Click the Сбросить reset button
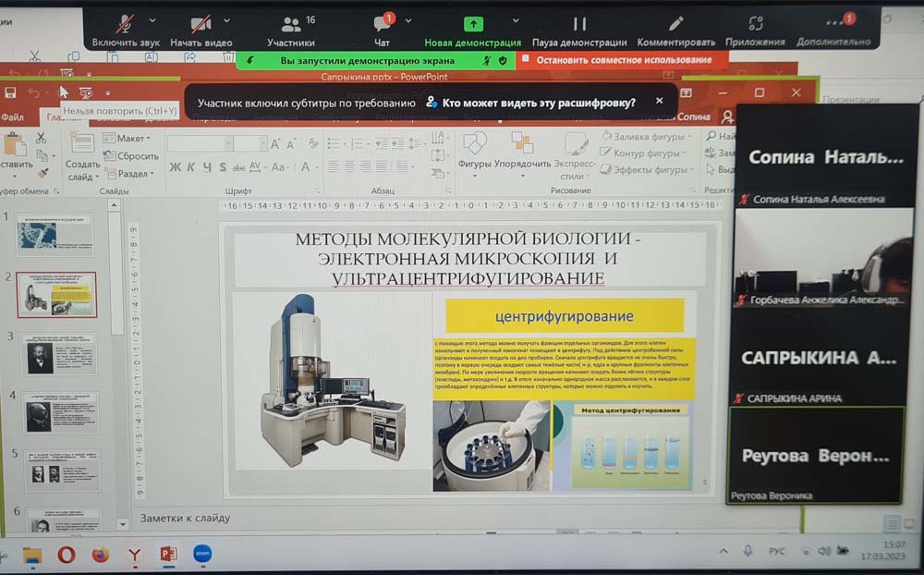Image resolution: width=924 pixels, height=575 pixels. 133,156
